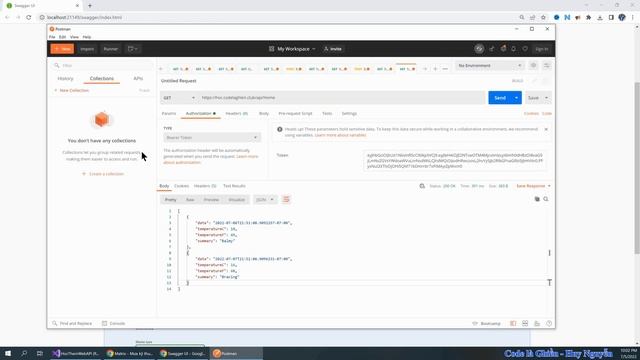Image resolution: width=640 pixels, height=360 pixels.
Task: Click the Windows Start button
Action: (8, 353)
